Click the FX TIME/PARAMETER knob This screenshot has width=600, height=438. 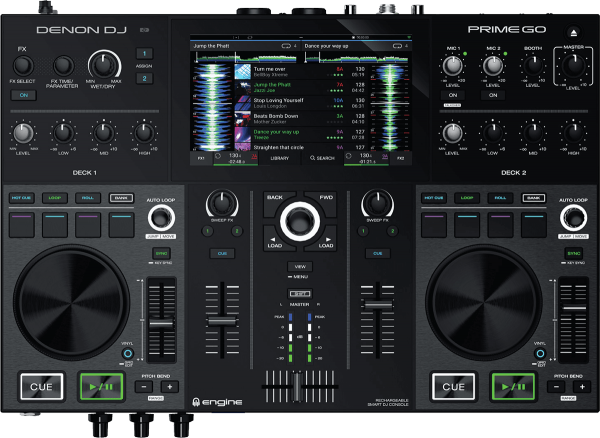click(x=63, y=65)
